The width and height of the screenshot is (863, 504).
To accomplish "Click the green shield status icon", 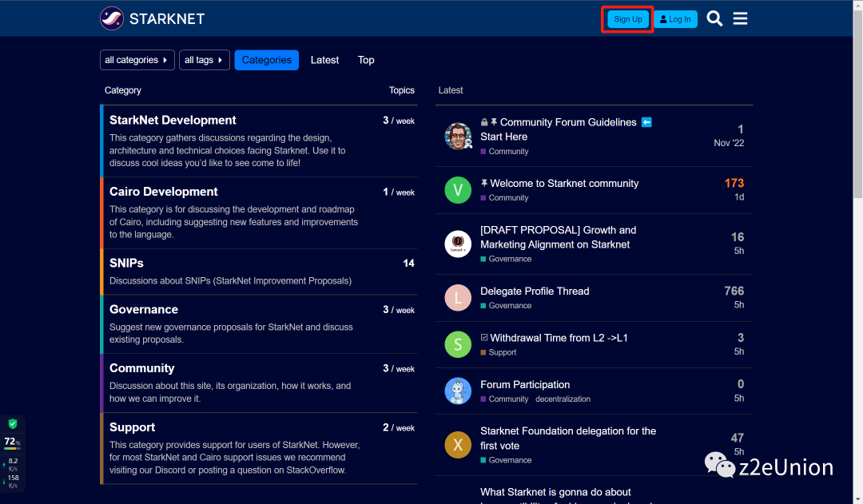I will (13, 423).
